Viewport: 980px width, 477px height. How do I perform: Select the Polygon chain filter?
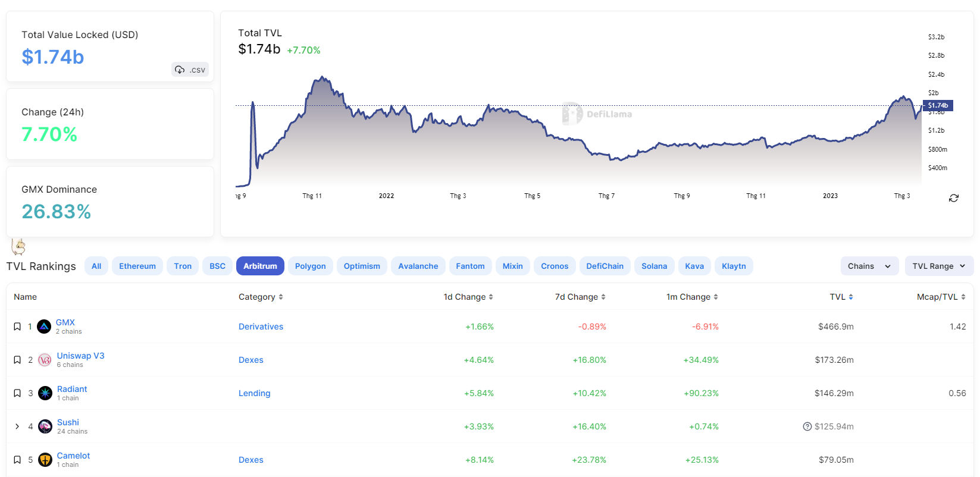(x=311, y=266)
